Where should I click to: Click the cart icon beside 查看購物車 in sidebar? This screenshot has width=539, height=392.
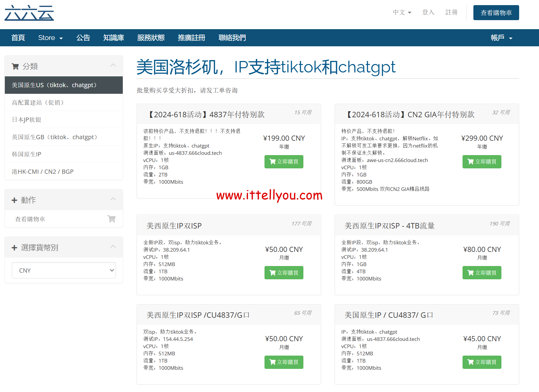[111, 219]
